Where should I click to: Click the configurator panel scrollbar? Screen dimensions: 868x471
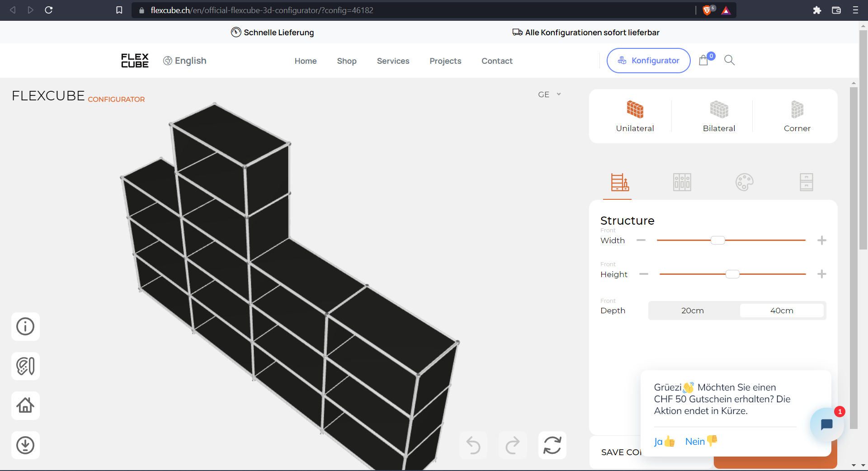(x=854, y=258)
